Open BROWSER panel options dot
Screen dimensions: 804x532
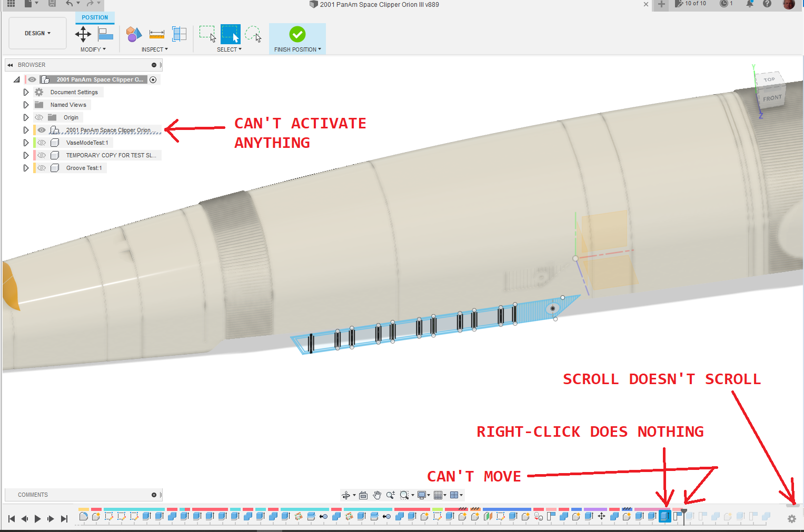click(154, 65)
